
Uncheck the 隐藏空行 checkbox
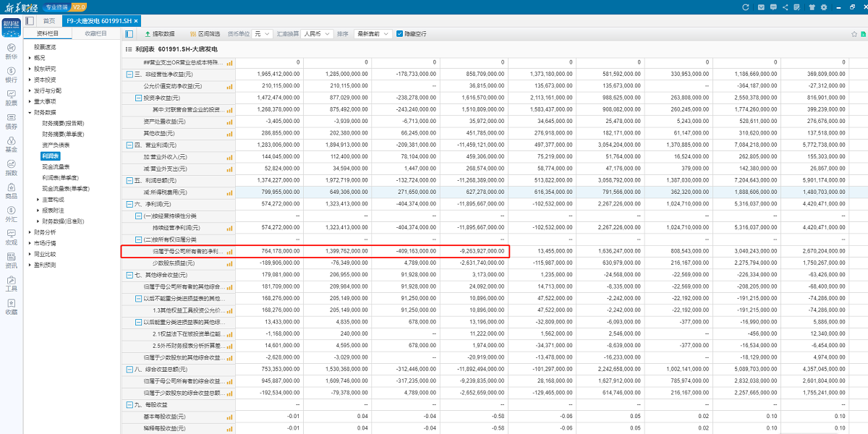(x=399, y=34)
